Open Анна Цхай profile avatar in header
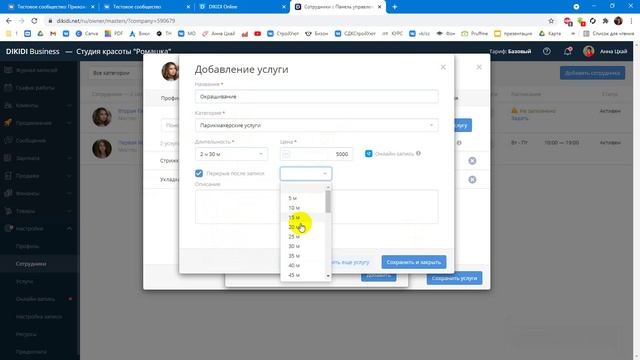This screenshot has height=360, width=640. click(589, 51)
